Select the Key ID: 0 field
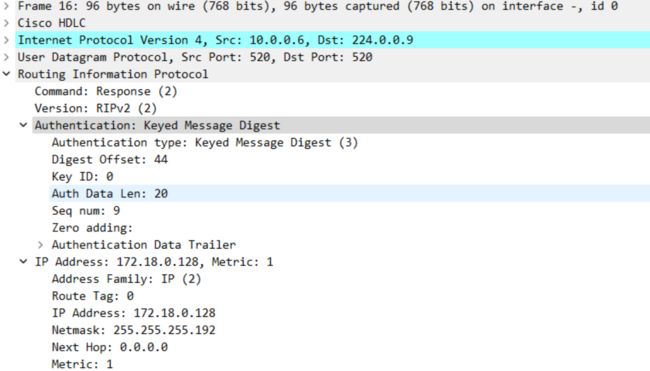This screenshot has width=650, height=371. (x=82, y=177)
